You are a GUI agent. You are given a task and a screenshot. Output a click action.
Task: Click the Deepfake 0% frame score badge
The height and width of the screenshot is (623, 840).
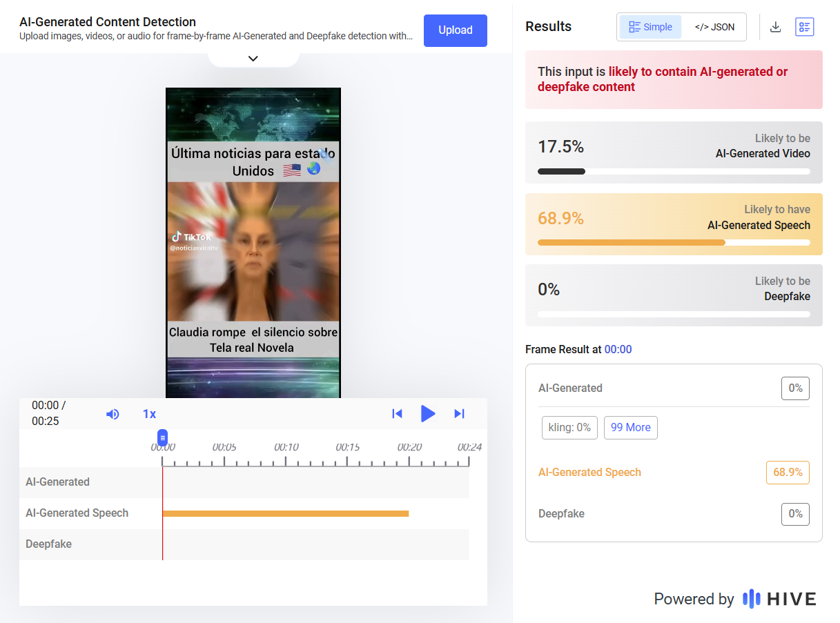coord(795,514)
